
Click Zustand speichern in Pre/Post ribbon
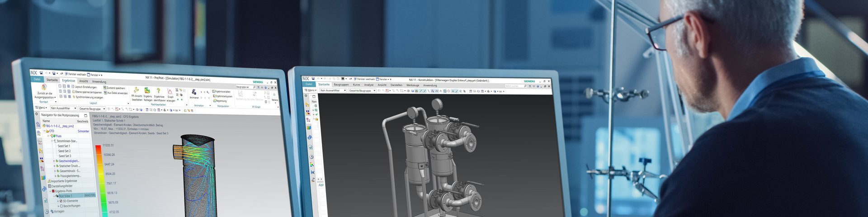115,88
